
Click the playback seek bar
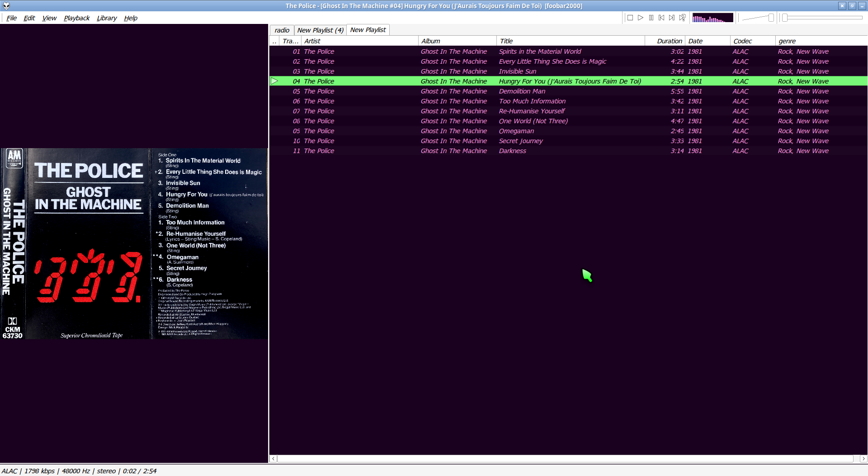point(823,18)
